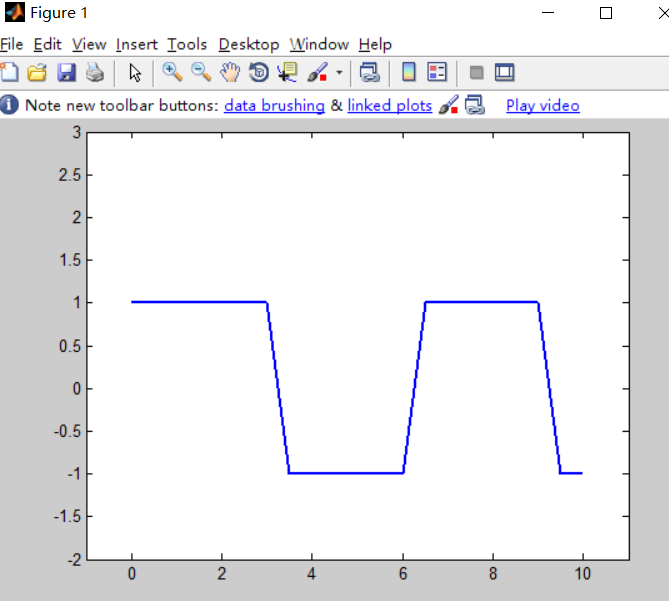This screenshot has height=601, width=669.
Task: Click the MATLAB logo in the title bar
Action: (15, 12)
